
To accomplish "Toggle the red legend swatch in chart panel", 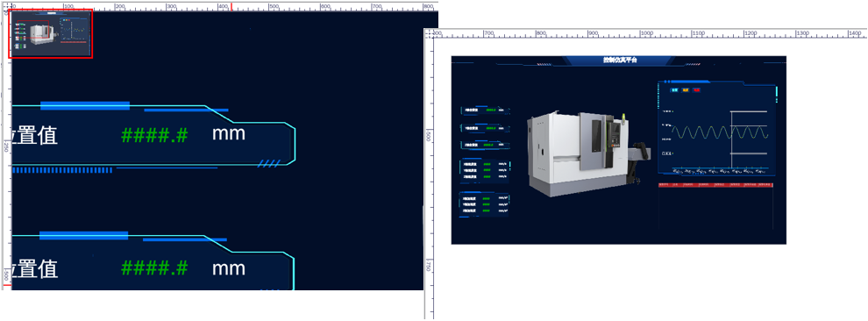I will tap(697, 90).
